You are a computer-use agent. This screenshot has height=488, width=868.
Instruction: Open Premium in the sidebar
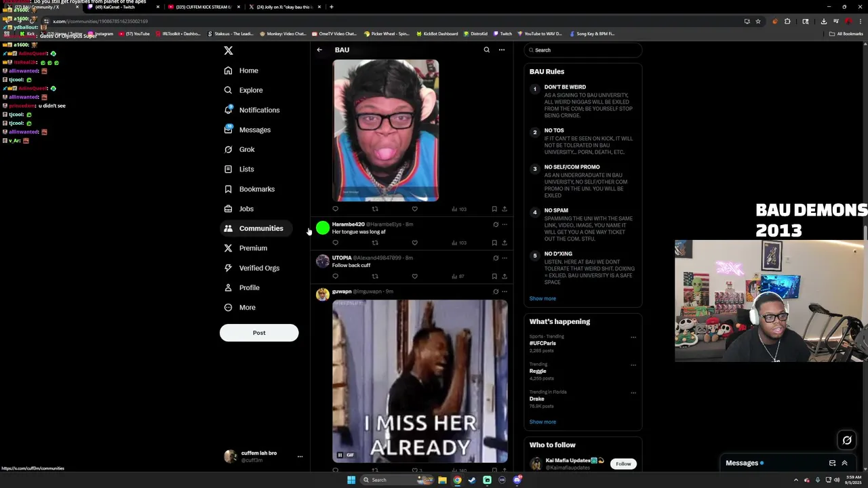[245, 248]
